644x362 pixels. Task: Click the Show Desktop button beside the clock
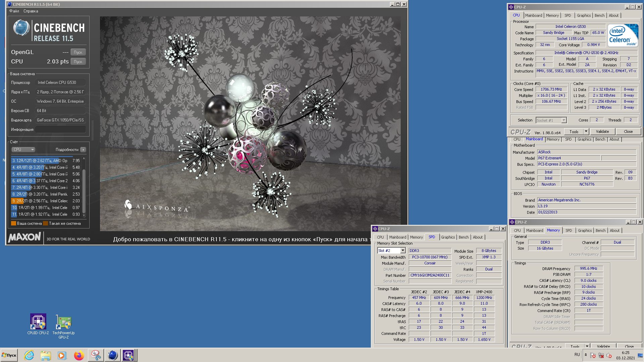(x=640, y=355)
